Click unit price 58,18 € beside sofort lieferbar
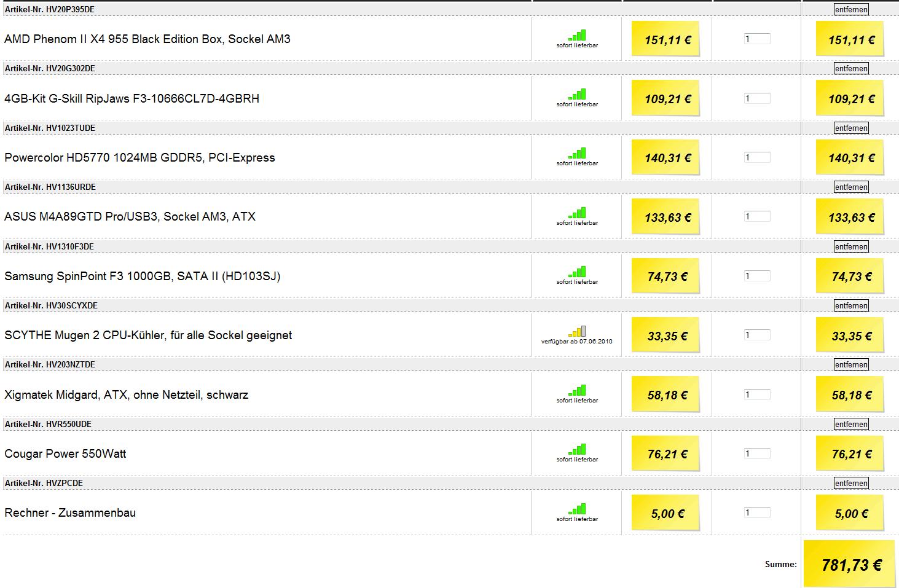This screenshot has height=588, width=899. (667, 395)
